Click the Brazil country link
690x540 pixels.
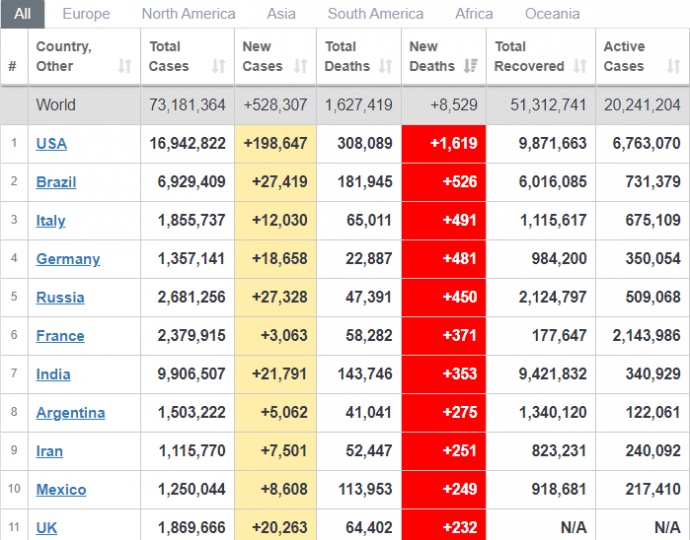tap(56, 182)
